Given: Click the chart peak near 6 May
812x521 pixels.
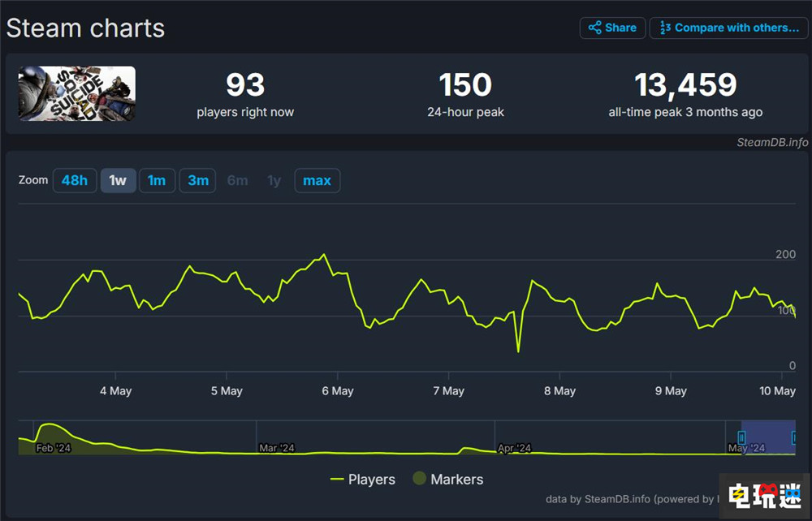Looking at the screenshot, I should (325, 255).
